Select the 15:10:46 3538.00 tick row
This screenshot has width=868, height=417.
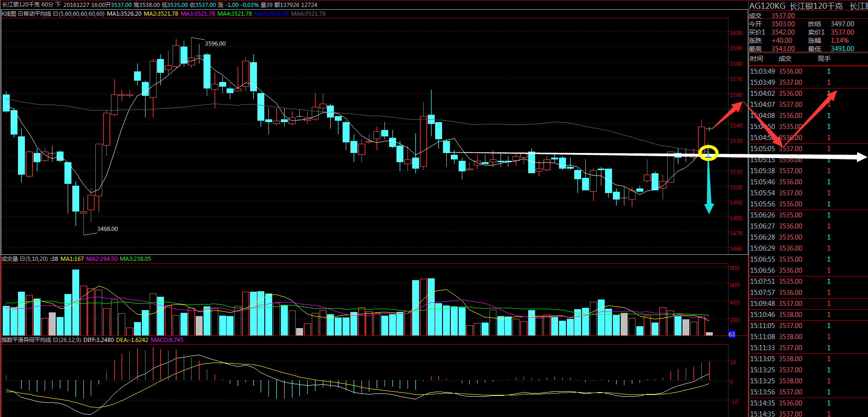[x=808, y=315]
